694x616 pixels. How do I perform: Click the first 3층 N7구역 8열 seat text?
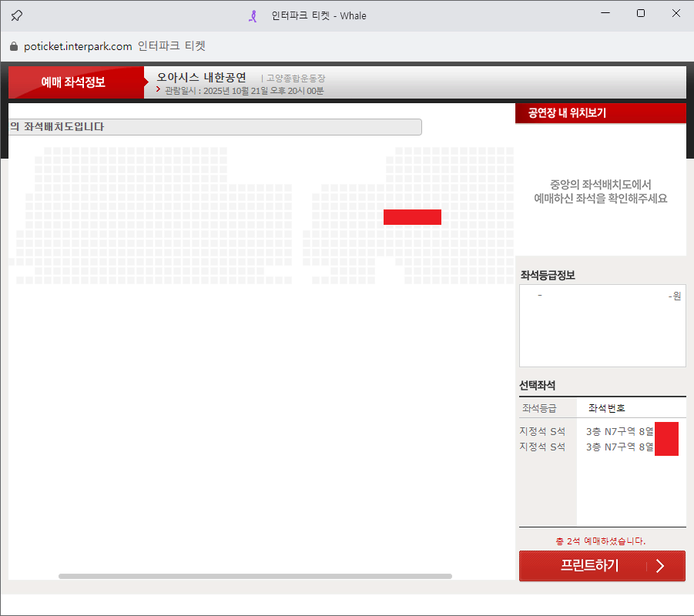pyautogui.click(x=619, y=431)
